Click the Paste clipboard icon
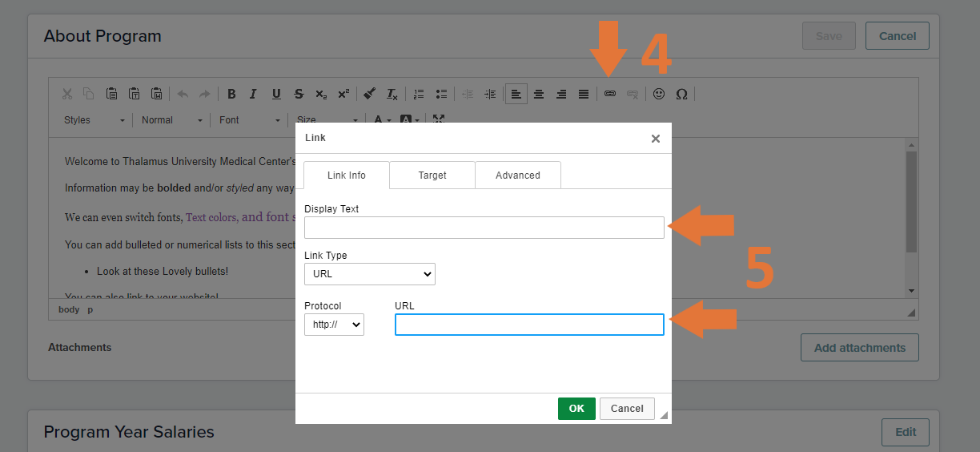 [112, 94]
